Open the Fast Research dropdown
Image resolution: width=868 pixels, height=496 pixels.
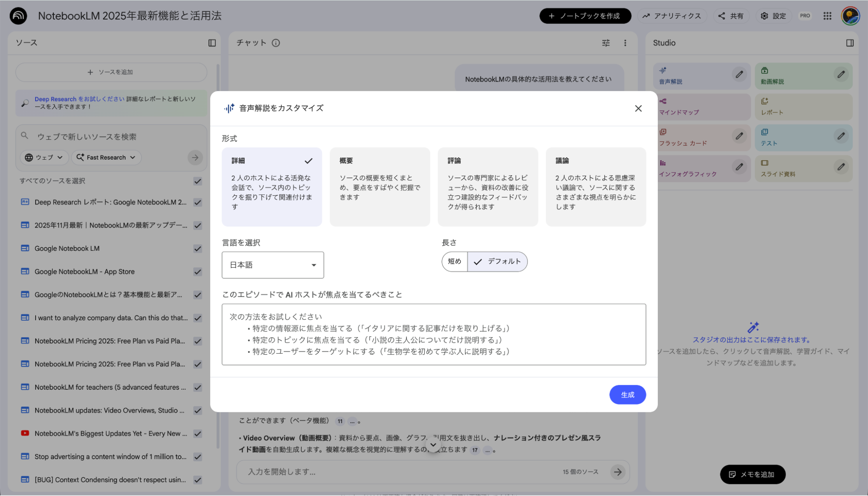tap(106, 158)
